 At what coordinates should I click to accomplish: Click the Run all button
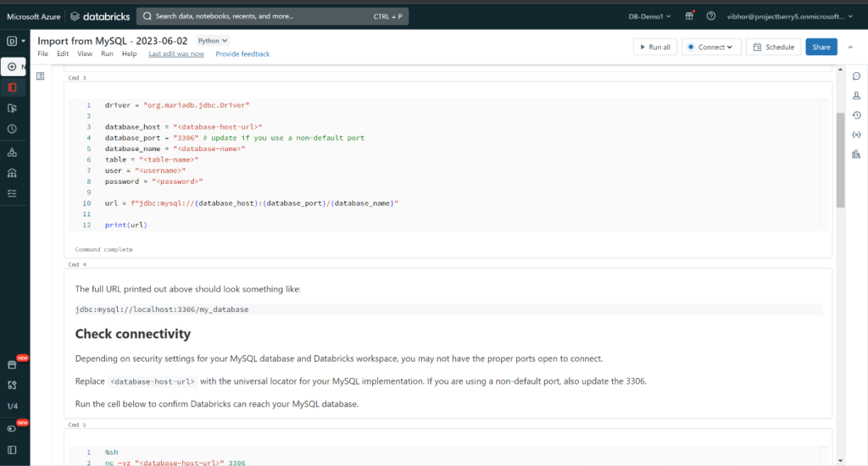pos(655,47)
